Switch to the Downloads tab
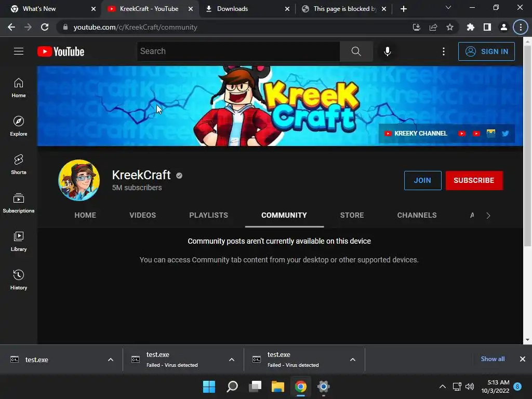The height and width of the screenshot is (399, 532). pyautogui.click(x=247, y=9)
